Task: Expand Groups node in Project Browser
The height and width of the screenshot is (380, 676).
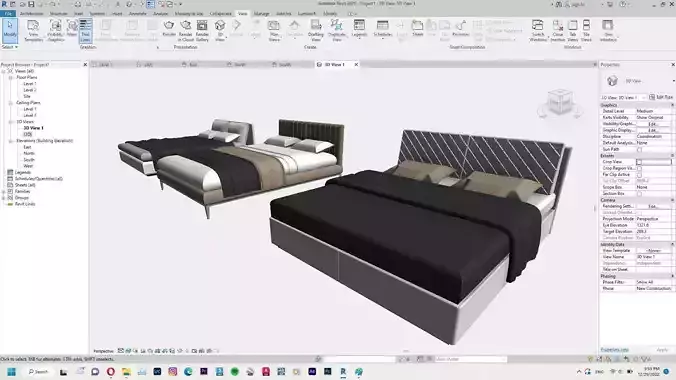Action: point(4,198)
